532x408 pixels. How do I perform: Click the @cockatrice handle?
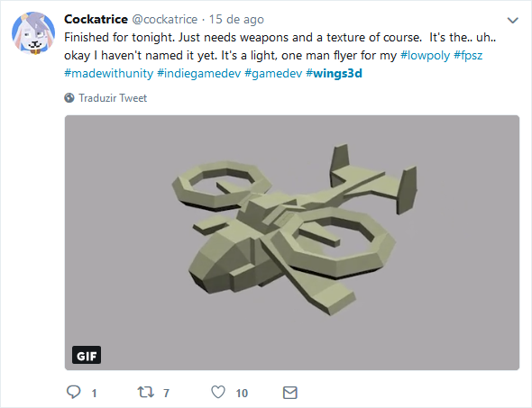[x=164, y=19]
